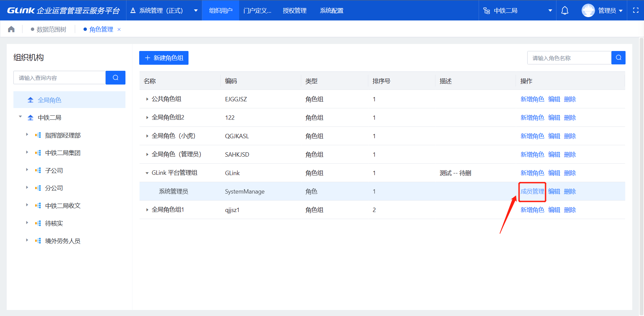Image resolution: width=644 pixels, height=316 pixels.
Task: Click the 新建角色组 button
Action: point(164,58)
